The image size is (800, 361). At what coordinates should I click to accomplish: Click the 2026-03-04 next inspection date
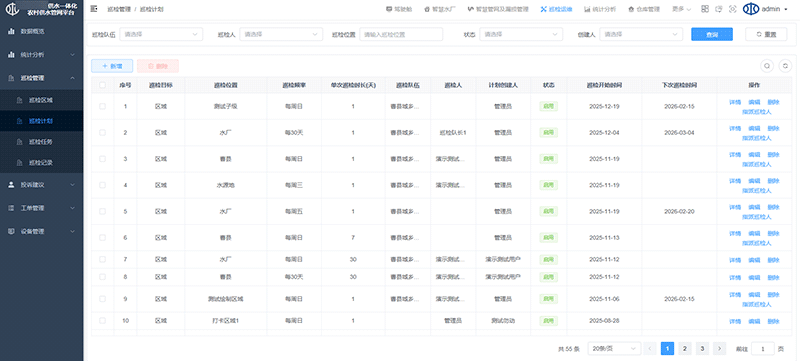coord(679,133)
